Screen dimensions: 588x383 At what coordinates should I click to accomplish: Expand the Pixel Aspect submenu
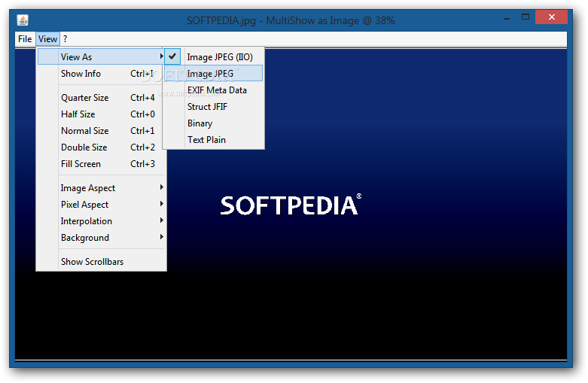coord(101,204)
